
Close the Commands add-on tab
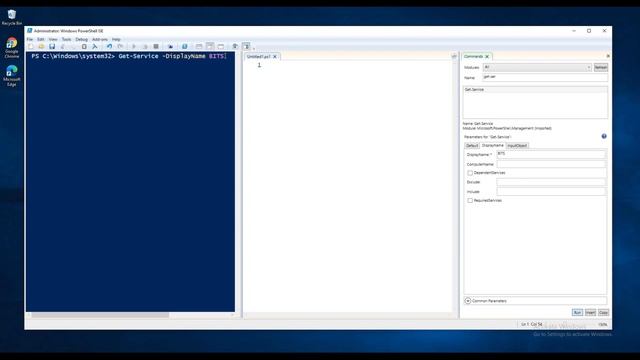tap(487, 57)
